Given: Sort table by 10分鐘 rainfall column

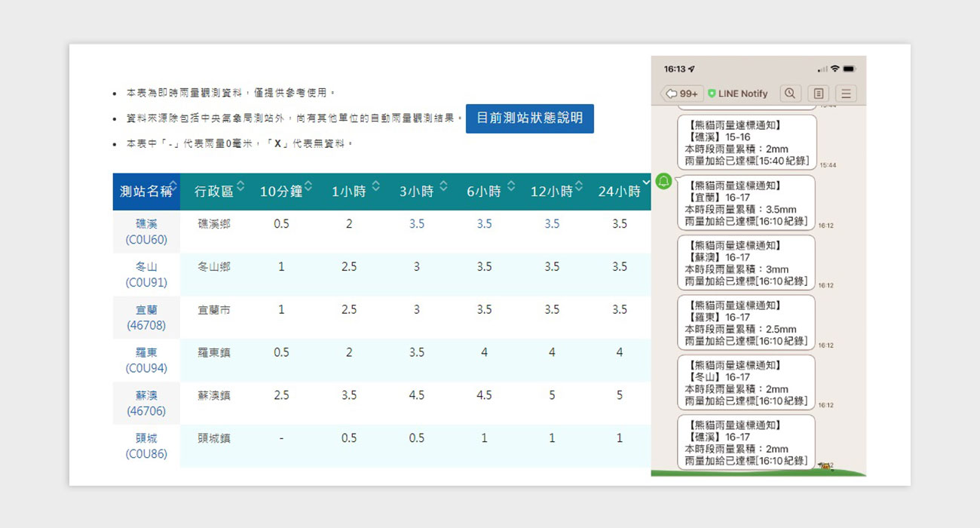Looking at the screenshot, I should (281, 192).
